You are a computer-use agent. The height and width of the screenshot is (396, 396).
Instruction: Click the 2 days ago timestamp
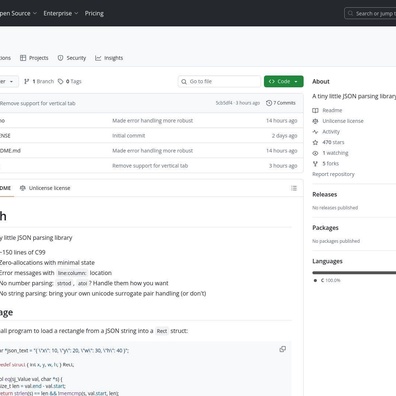[x=284, y=136]
